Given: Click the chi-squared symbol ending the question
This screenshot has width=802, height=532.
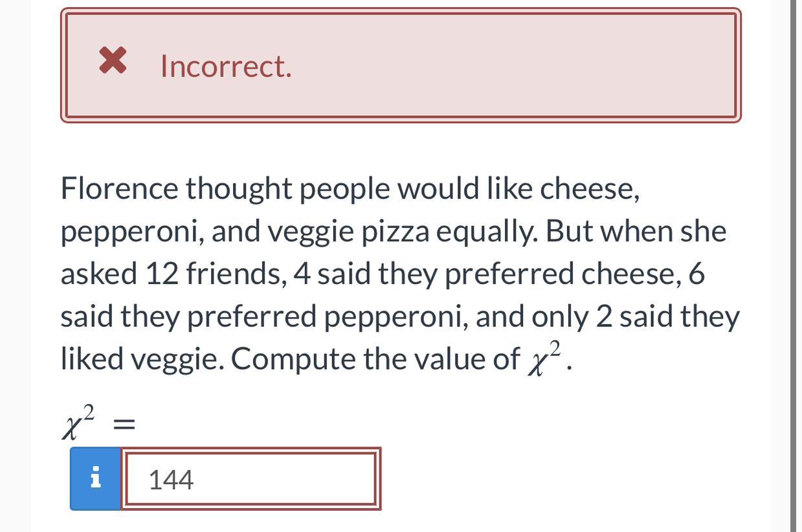Looking at the screenshot, I should (x=542, y=359).
